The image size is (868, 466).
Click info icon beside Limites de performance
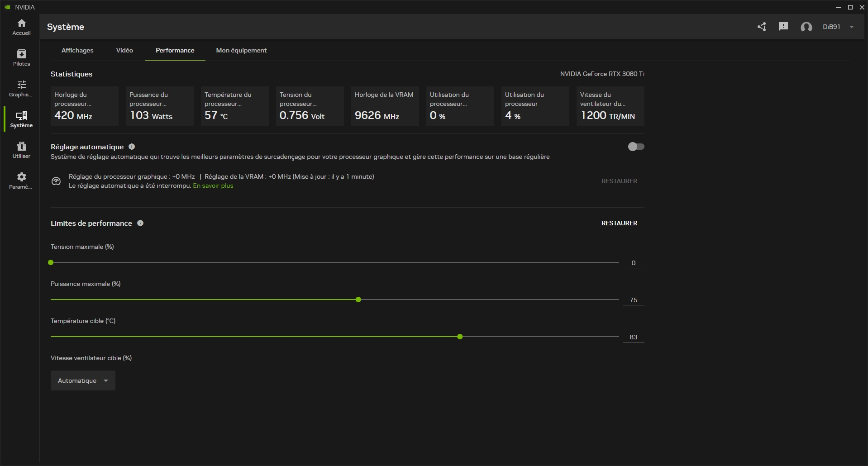coord(140,223)
